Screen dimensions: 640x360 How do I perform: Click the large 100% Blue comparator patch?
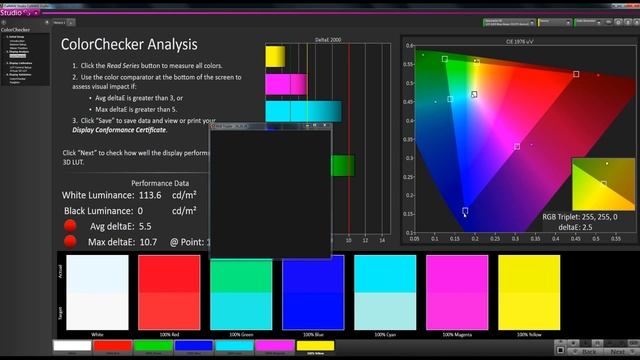pyautogui.click(x=313, y=292)
